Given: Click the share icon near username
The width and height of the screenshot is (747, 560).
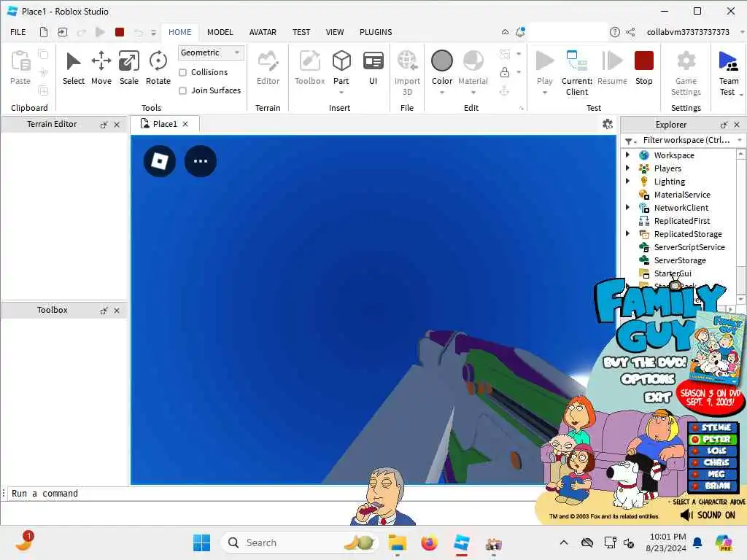Looking at the screenshot, I should (x=630, y=32).
